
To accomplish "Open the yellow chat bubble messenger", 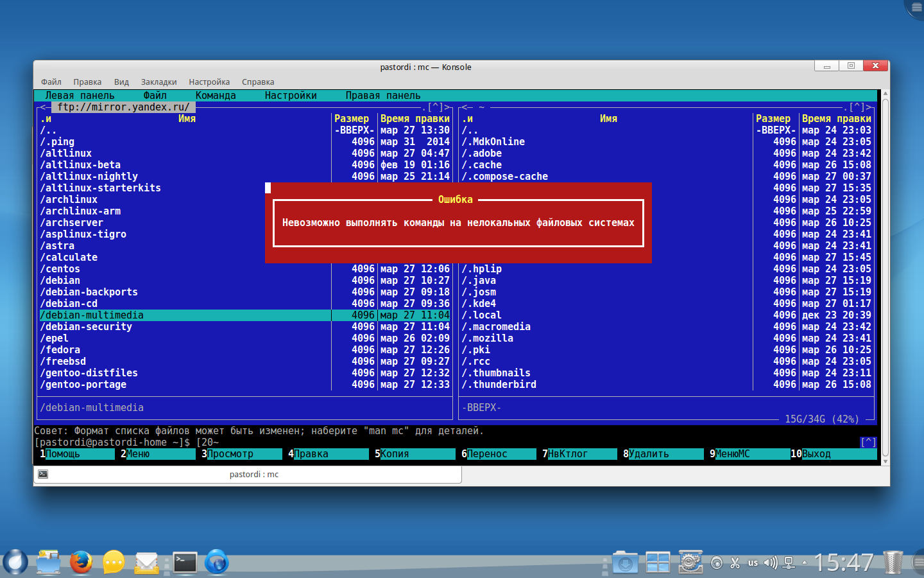I will click(x=114, y=563).
